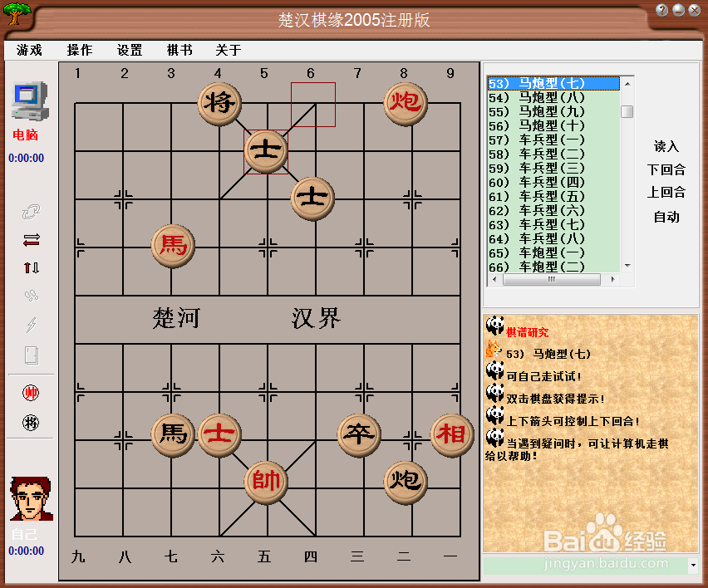
Task: Select list item 56) 马炮型(十)
Action: (x=553, y=126)
